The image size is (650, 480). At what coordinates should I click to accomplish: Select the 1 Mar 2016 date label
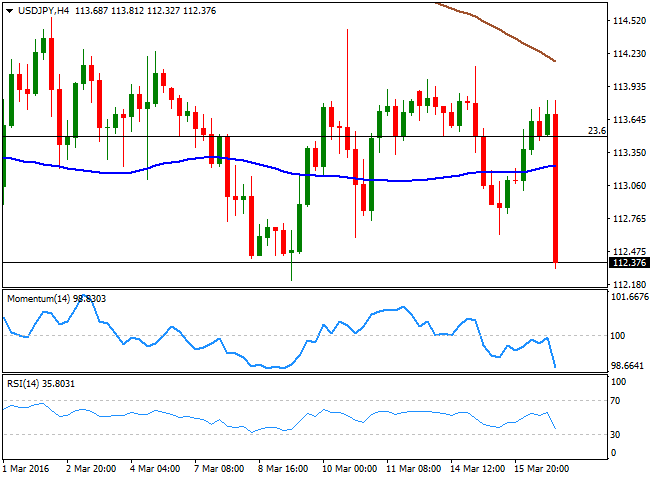(26, 469)
